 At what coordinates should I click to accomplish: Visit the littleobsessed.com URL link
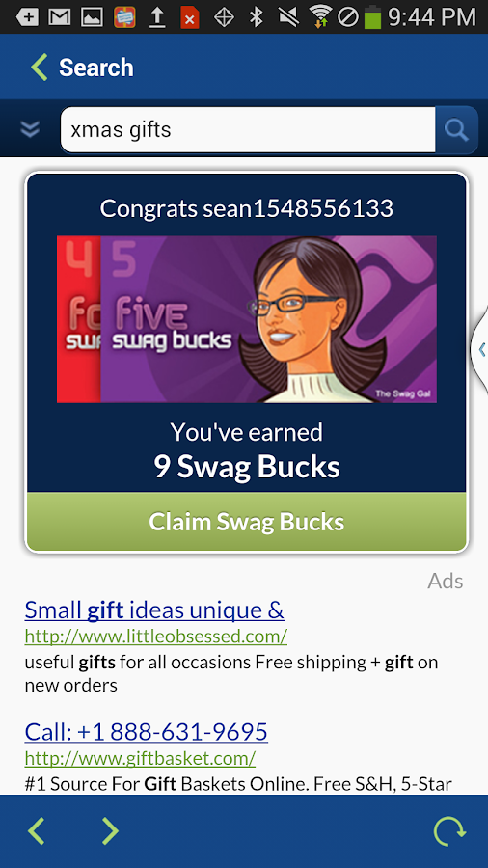156,637
